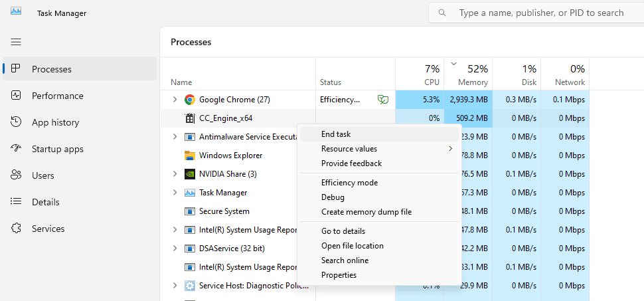The width and height of the screenshot is (644, 301).
Task: Open the hamburger navigation menu
Action: (16, 42)
